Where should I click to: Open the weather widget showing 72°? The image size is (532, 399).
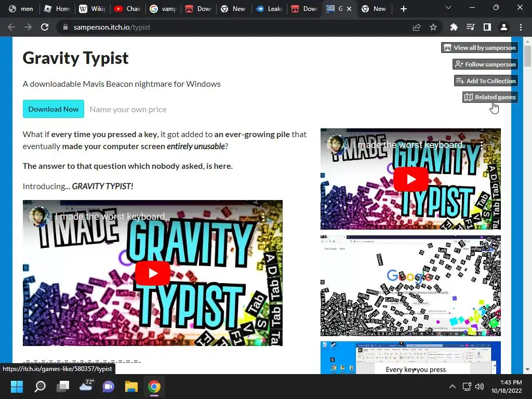86,386
